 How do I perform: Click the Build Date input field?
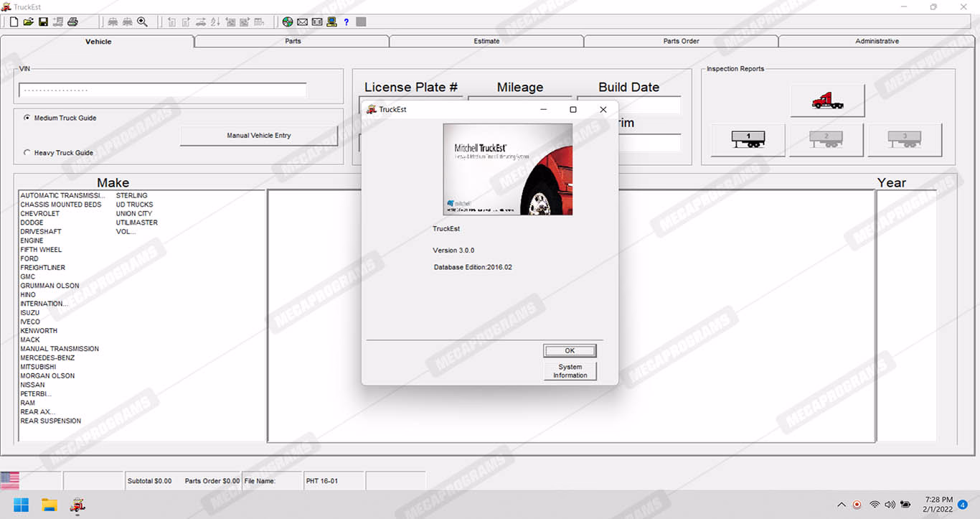[629, 106]
